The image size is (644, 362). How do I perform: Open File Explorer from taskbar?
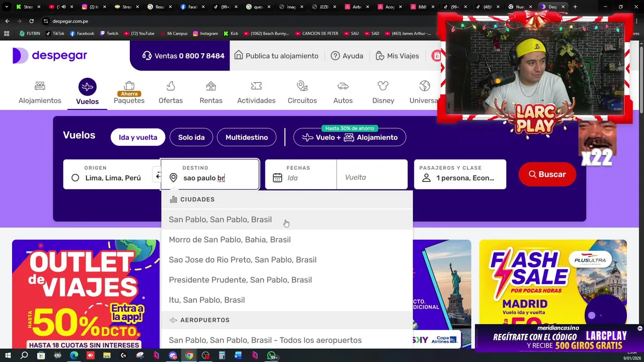(107, 356)
